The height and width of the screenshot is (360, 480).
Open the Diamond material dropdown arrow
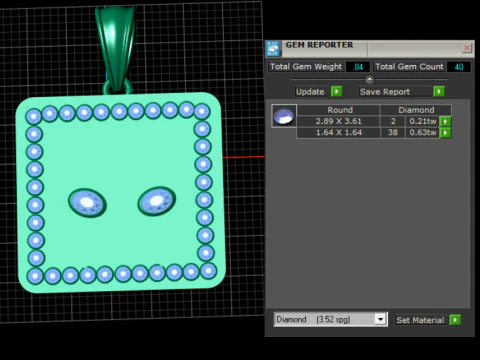pyautogui.click(x=380, y=319)
